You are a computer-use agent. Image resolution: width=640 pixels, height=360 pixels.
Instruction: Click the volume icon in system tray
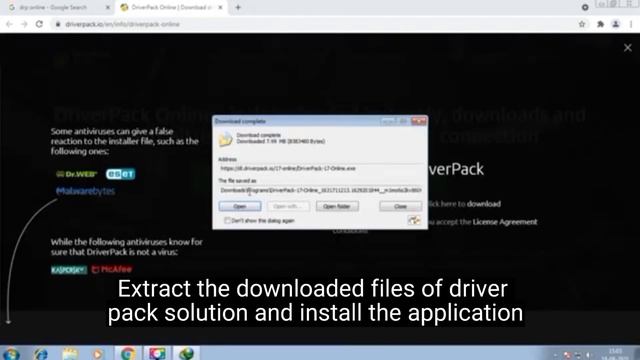click(x=588, y=355)
